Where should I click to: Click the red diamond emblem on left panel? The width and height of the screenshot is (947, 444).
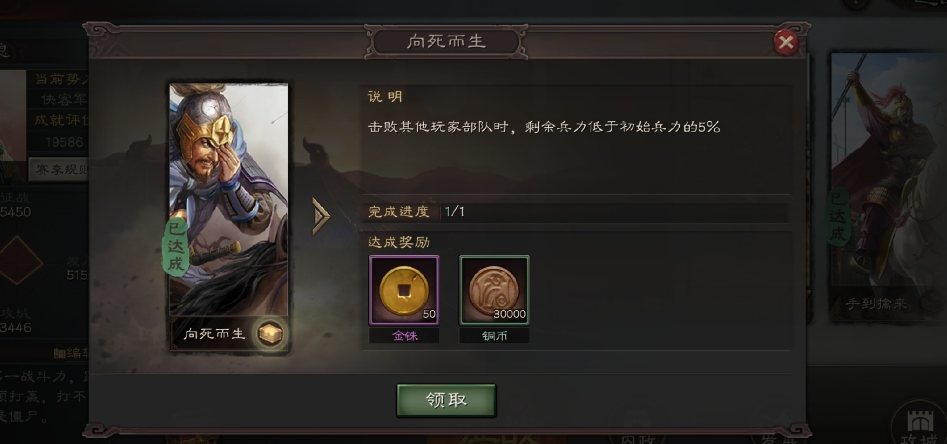tap(18, 260)
